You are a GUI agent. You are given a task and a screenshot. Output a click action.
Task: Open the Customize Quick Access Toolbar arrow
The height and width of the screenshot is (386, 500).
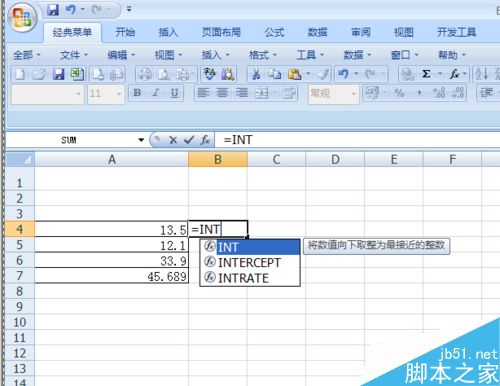[x=129, y=9]
